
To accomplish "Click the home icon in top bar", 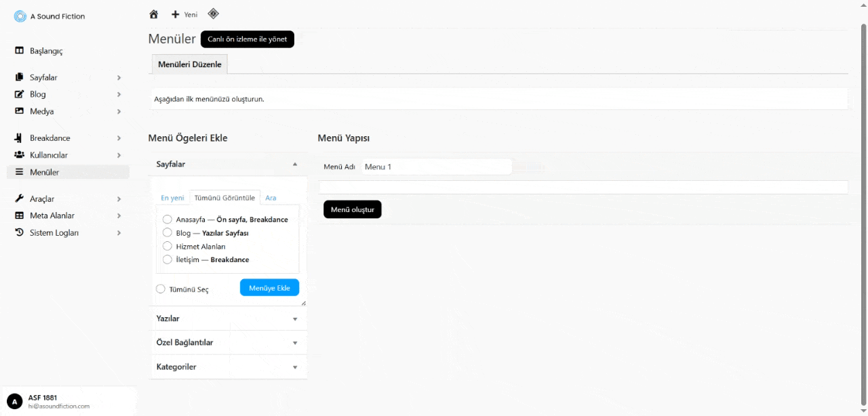I will (x=154, y=14).
